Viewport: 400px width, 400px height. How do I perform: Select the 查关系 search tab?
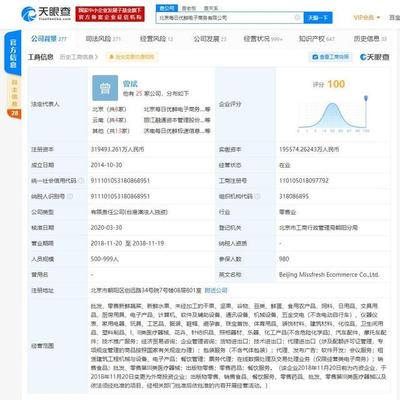point(211,8)
